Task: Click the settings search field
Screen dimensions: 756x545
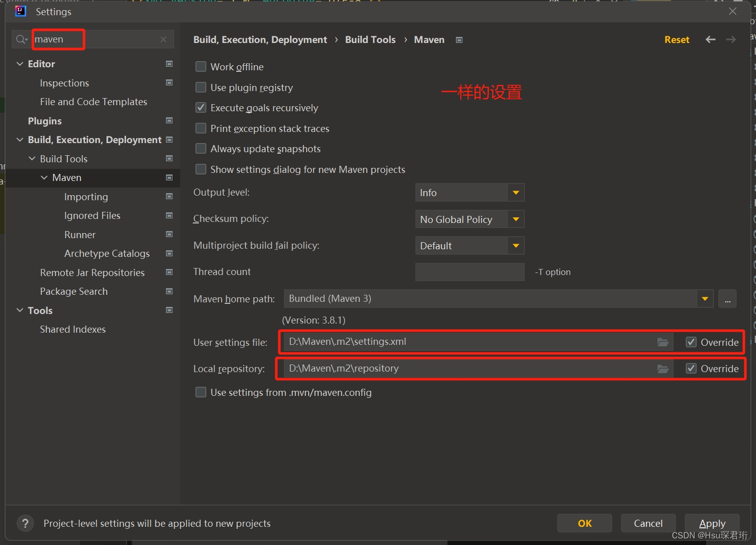Action: [x=93, y=39]
